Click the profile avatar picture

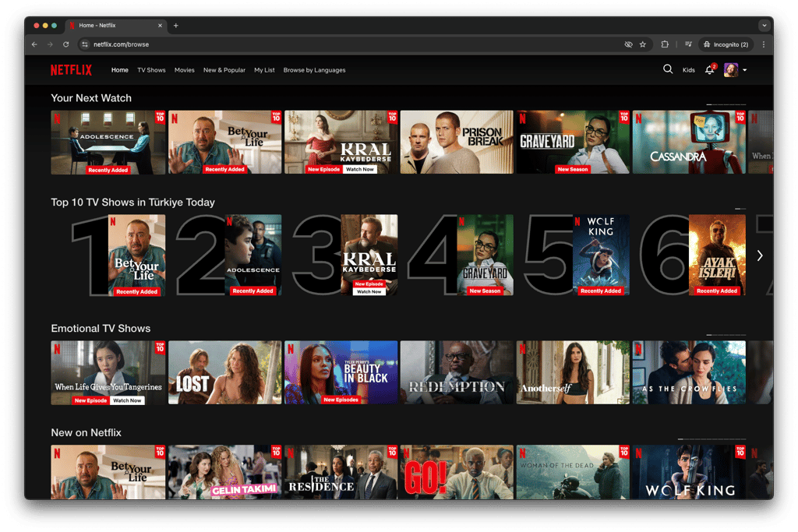pyautogui.click(x=731, y=69)
